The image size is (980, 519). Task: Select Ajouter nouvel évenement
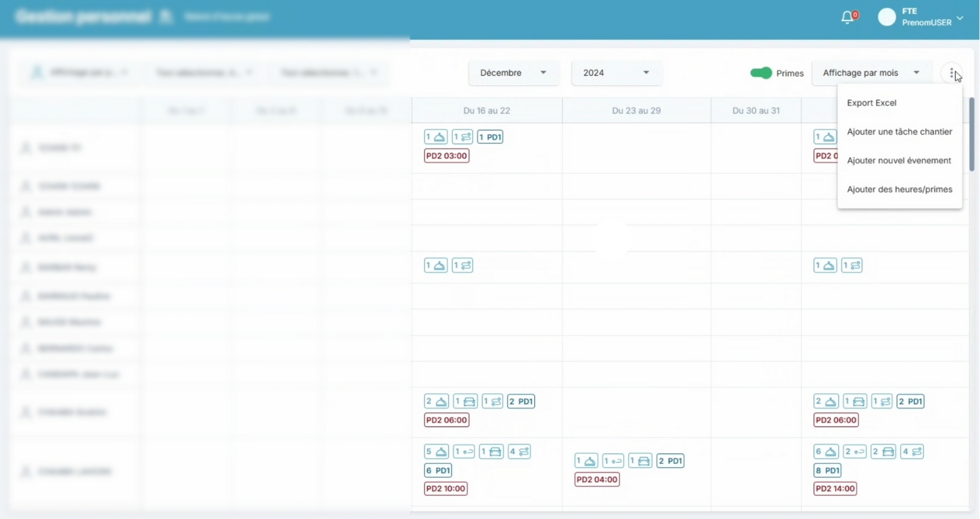899,160
